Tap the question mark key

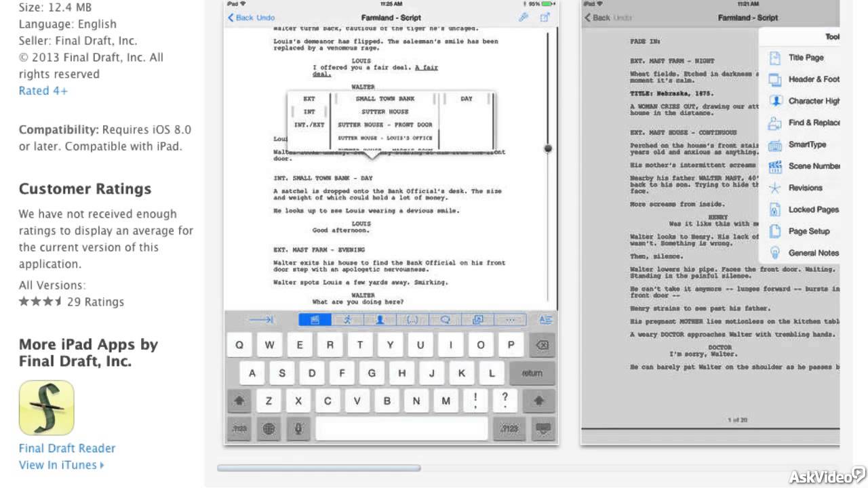click(505, 401)
